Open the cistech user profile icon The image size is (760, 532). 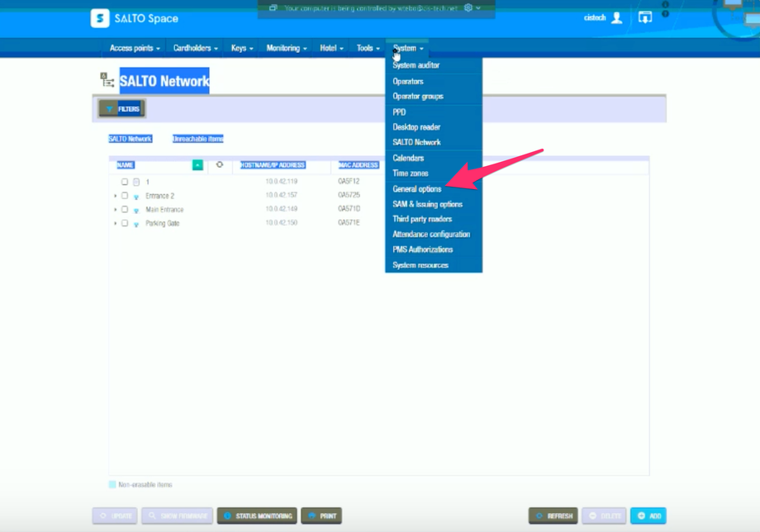pyautogui.click(x=616, y=18)
